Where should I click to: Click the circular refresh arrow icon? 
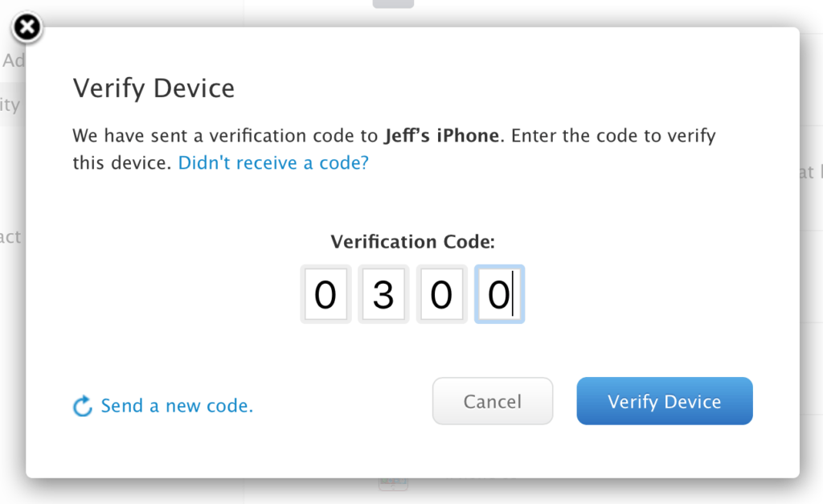click(x=82, y=406)
